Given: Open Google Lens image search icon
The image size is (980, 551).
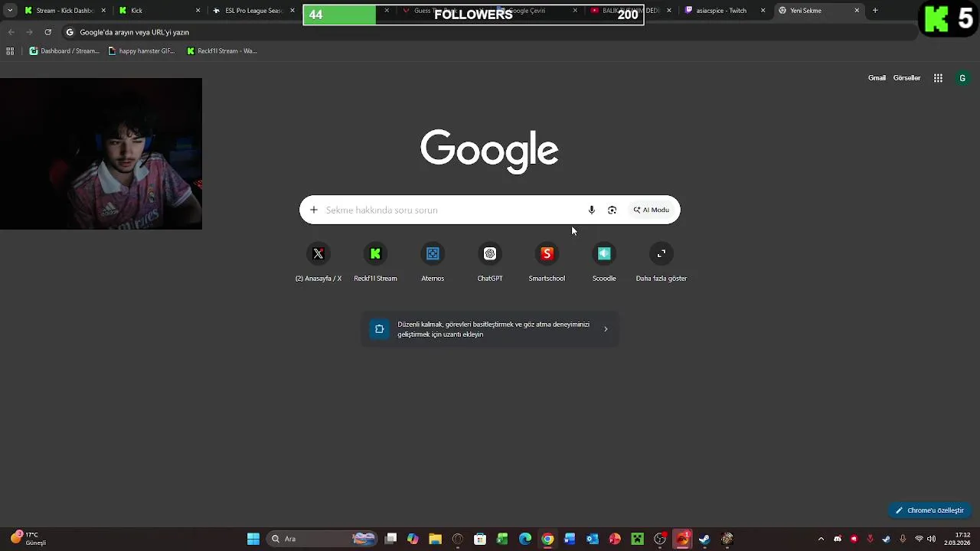Looking at the screenshot, I should pos(612,210).
